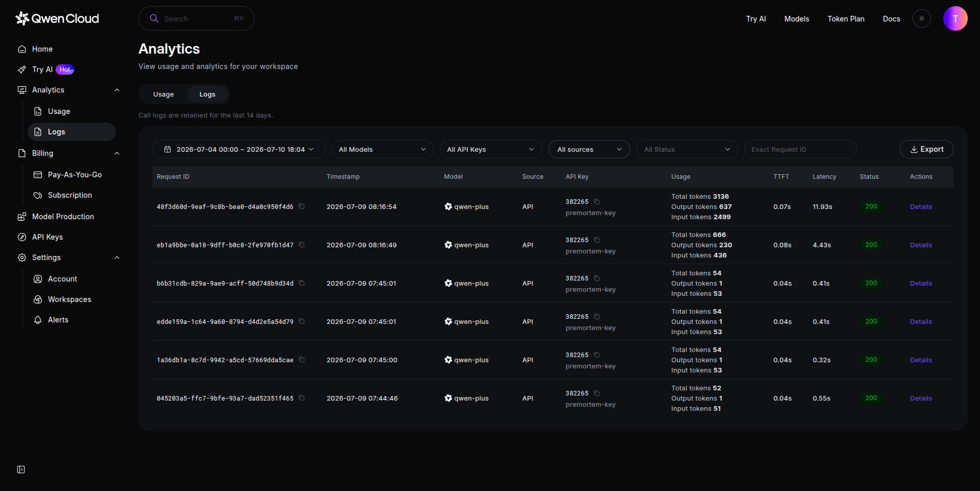Focus the Exact Request ID field
Image resolution: width=980 pixels, height=491 pixels.
pos(800,149)
